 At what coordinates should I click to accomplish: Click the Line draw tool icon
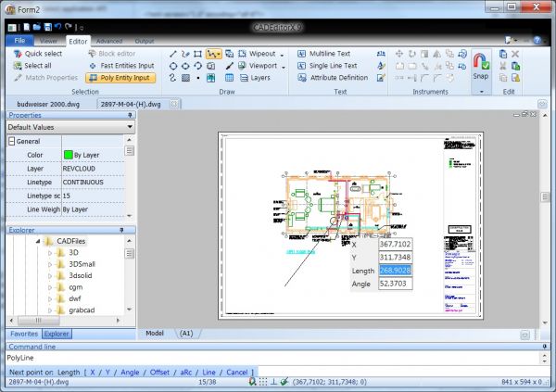(172, 55)
